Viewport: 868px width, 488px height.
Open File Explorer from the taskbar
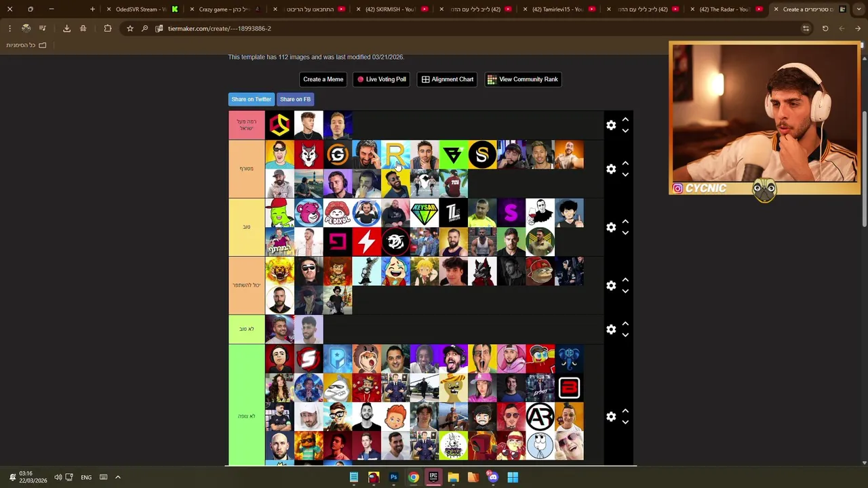pyautogui.click(x=453, y=477)
